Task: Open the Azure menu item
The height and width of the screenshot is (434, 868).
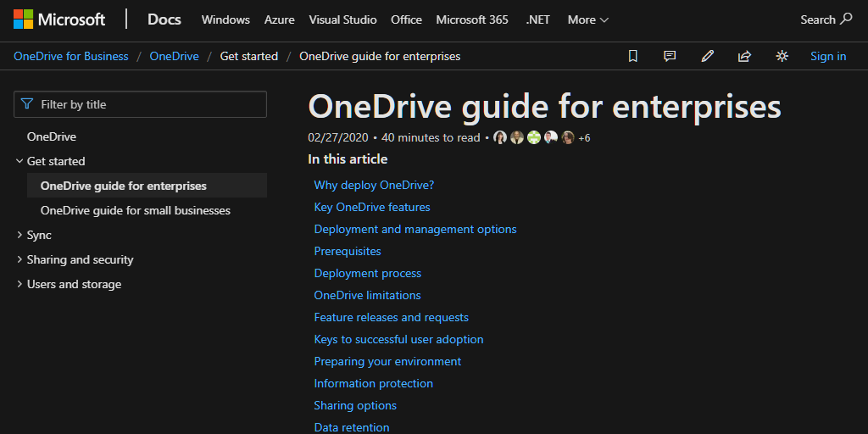Action: pos(280,20)
